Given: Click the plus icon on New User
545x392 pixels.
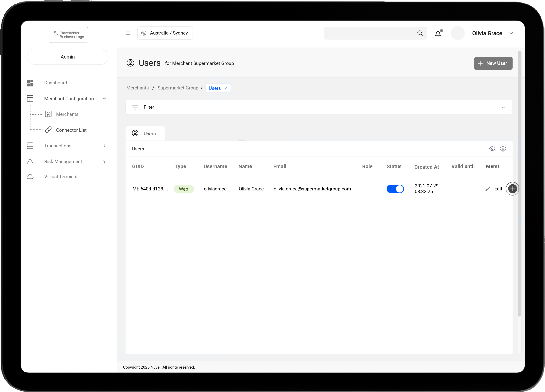Looking at the screenshot, I should point(480,63).
